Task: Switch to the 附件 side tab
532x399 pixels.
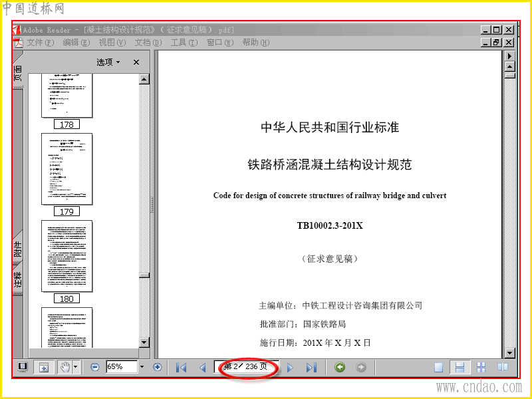Action: pos(18,249)
